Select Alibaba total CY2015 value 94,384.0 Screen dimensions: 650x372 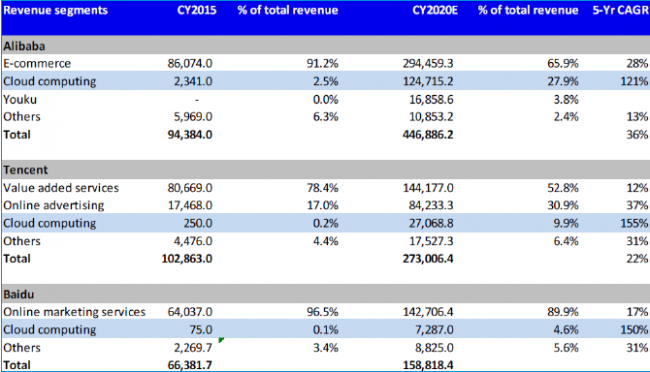pos(190,135)
